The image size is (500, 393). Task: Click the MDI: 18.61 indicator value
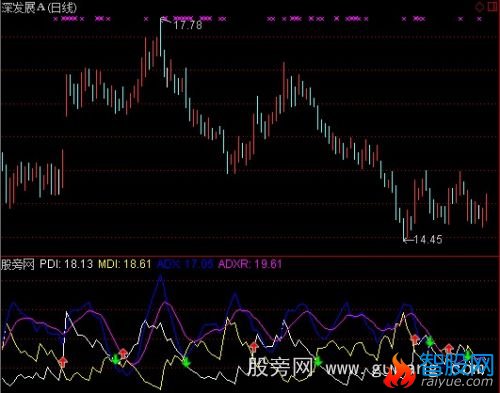(125, 264)
